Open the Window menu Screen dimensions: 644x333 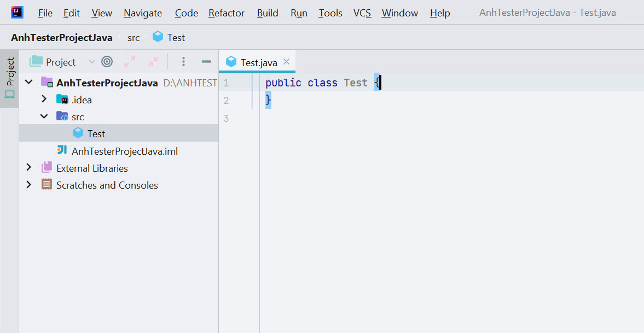pyautogui.click(x=399, y=13)
